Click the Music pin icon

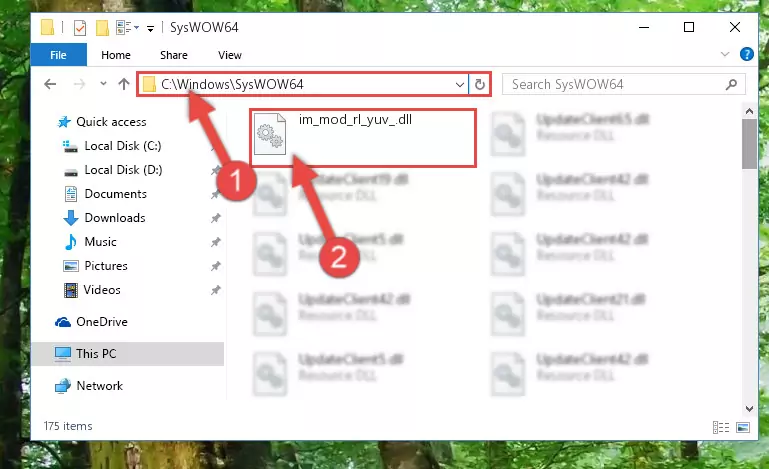215,242
